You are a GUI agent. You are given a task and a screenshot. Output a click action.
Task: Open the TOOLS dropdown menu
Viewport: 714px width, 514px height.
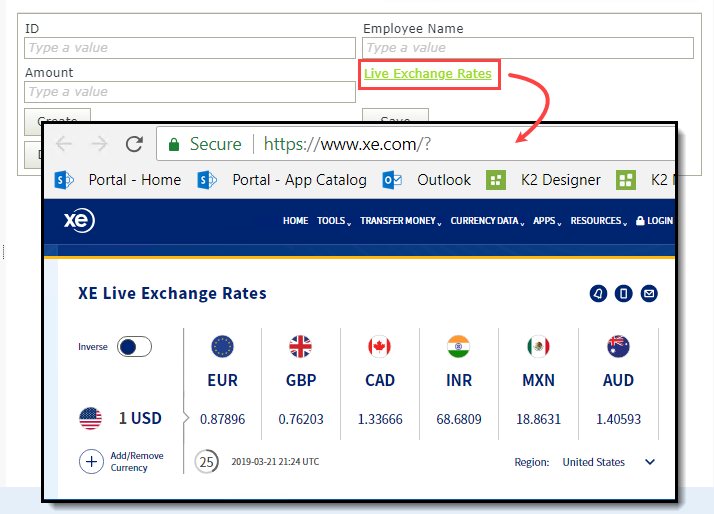click(x=333, y=221)
